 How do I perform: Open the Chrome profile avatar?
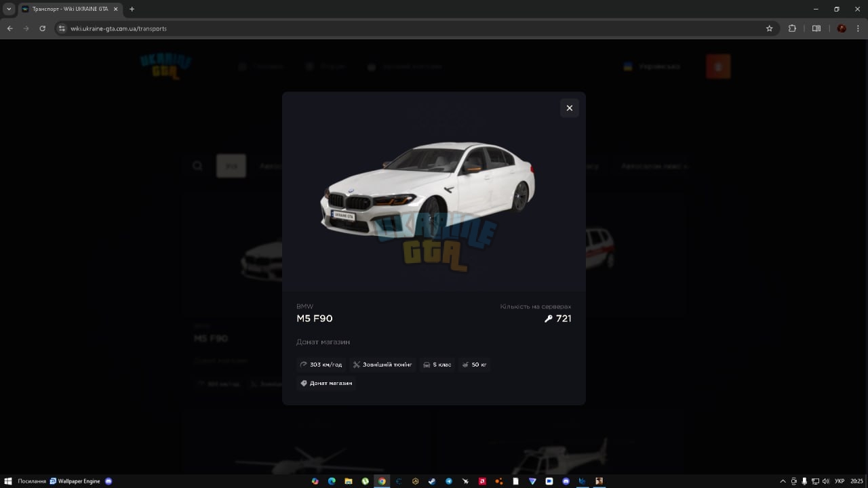(x=842, y=28)
